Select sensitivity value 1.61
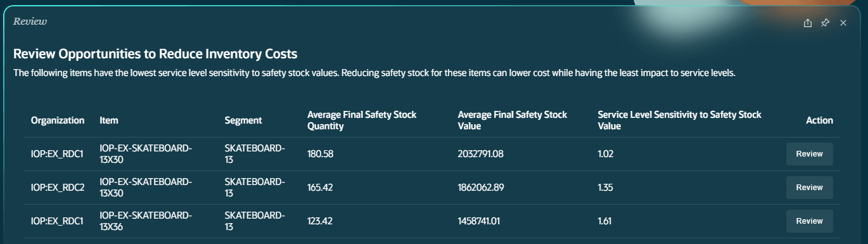This screenshot has height=244, width=868. click(x=605, y=221)
